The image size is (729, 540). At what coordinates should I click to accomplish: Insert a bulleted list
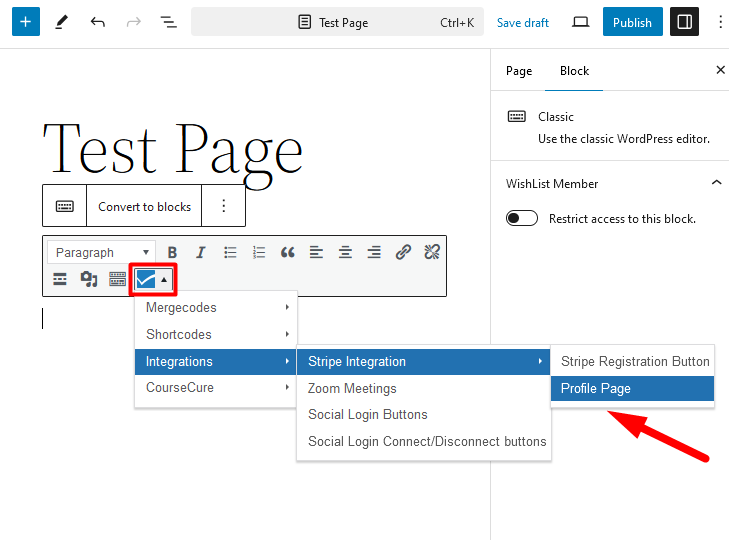coord(230,252)
